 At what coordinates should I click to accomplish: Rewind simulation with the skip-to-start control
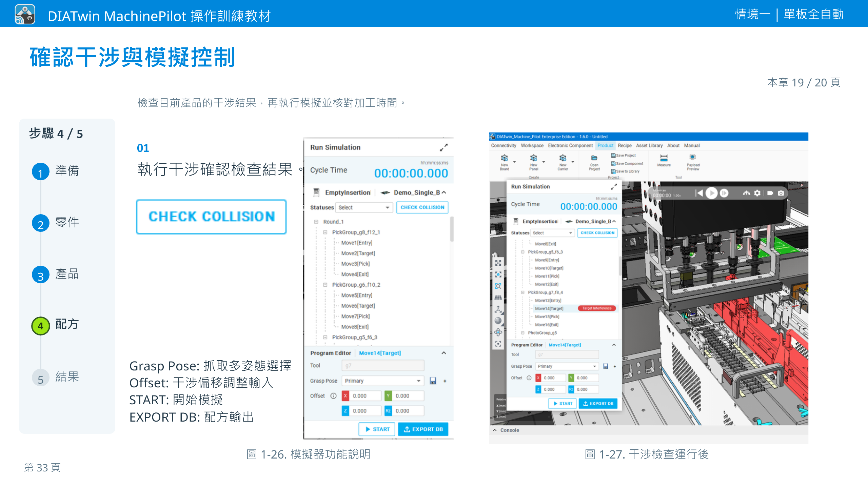pos(699,193)
